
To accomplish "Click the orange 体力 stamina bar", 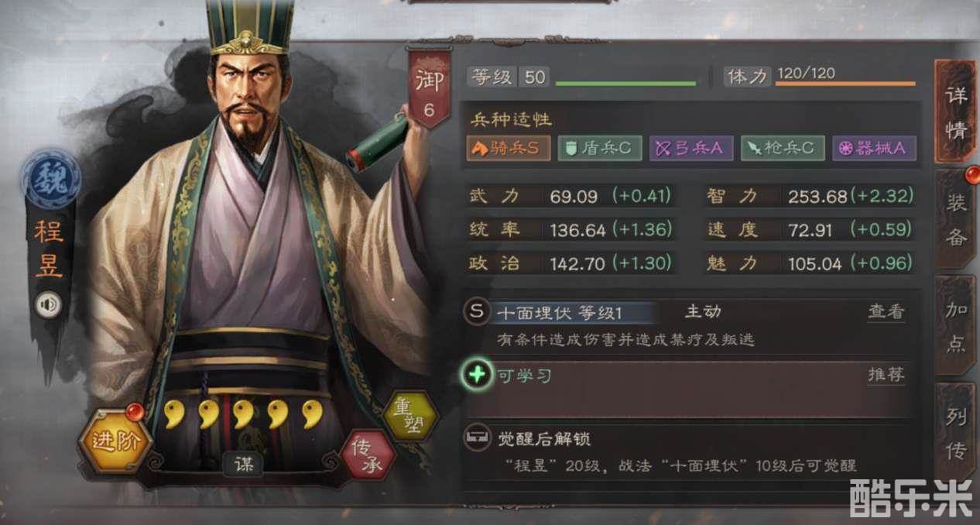I will coord(845,83).
